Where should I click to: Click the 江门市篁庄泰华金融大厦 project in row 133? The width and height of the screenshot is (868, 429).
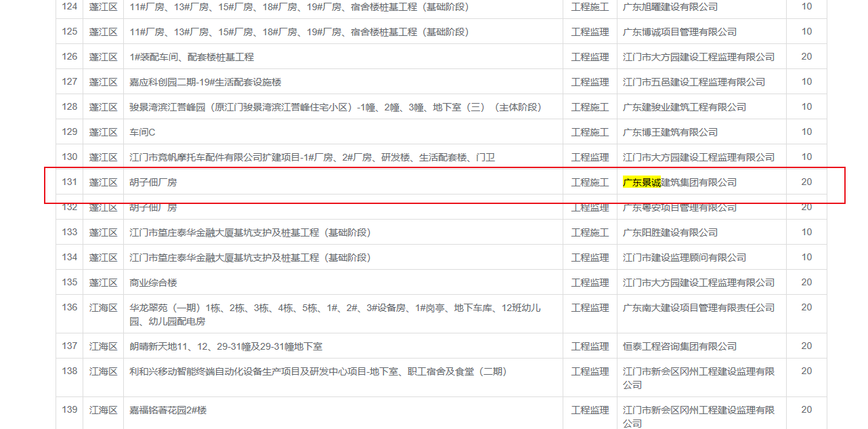tap(250, 232)
